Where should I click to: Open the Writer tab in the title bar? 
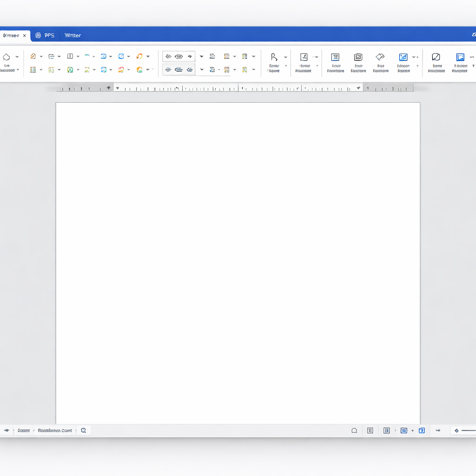point(73,35)
